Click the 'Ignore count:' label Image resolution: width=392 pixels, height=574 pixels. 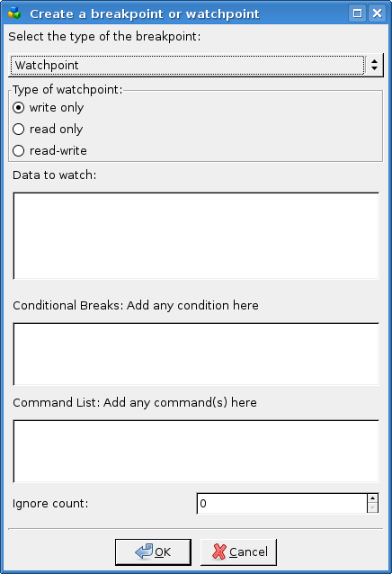[50, 504]
